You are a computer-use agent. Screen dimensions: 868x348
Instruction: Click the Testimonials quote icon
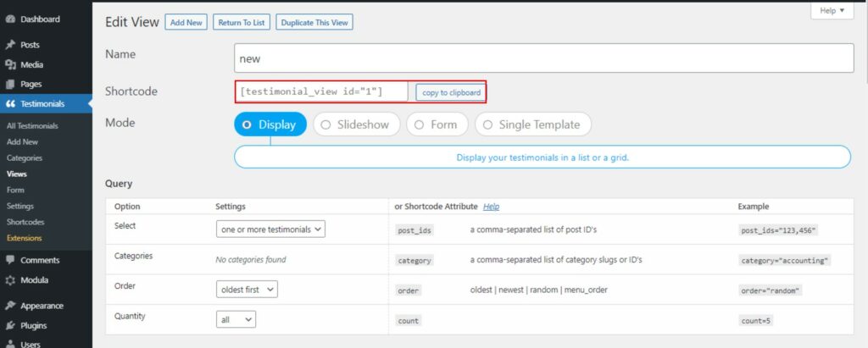point(10,104)
